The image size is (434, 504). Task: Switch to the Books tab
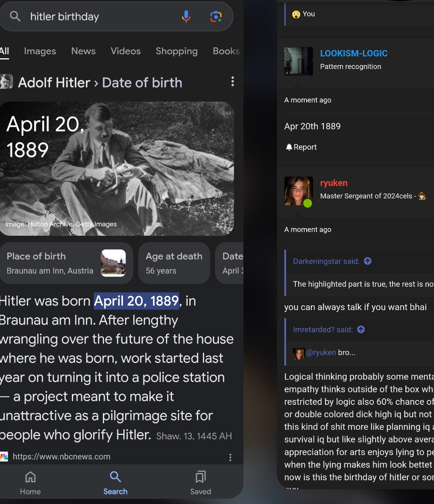(x=226, y=51)
